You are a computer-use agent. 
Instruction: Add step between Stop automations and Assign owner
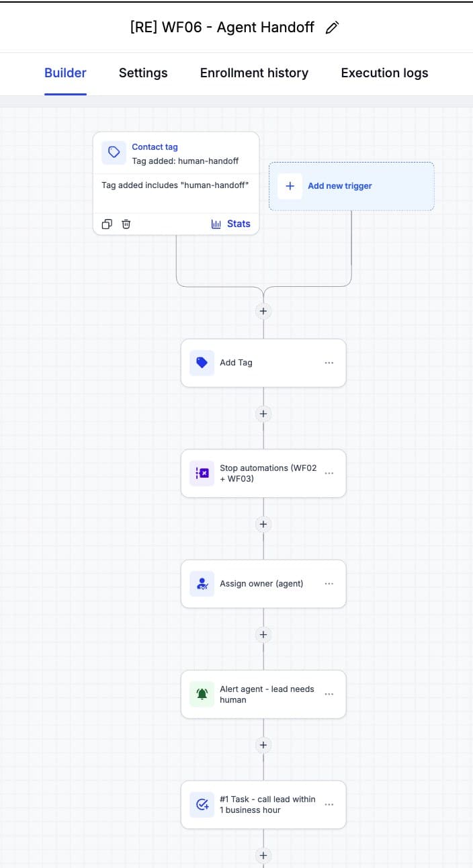(x=263, y=524)
